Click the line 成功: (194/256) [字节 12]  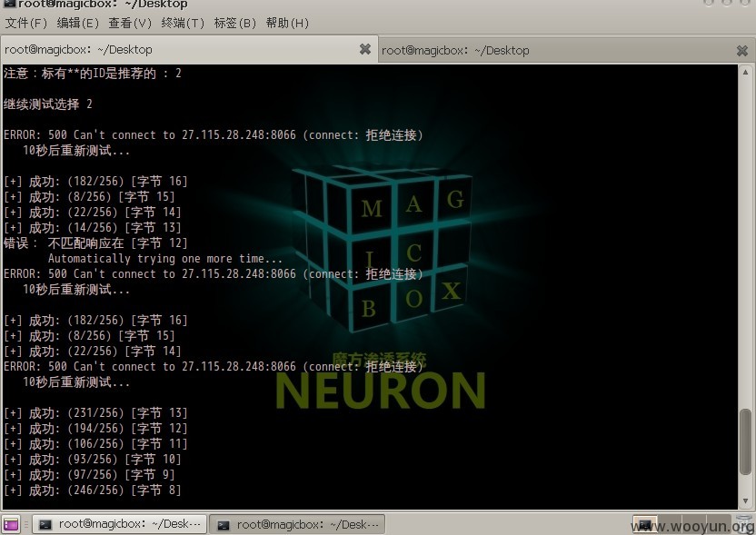95,429
